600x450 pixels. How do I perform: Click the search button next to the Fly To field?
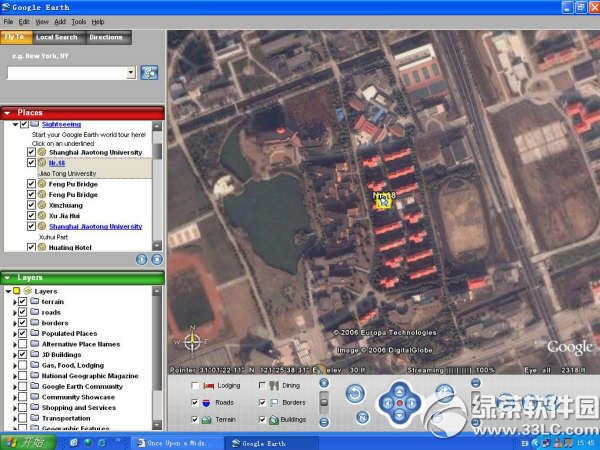point(149,72)
